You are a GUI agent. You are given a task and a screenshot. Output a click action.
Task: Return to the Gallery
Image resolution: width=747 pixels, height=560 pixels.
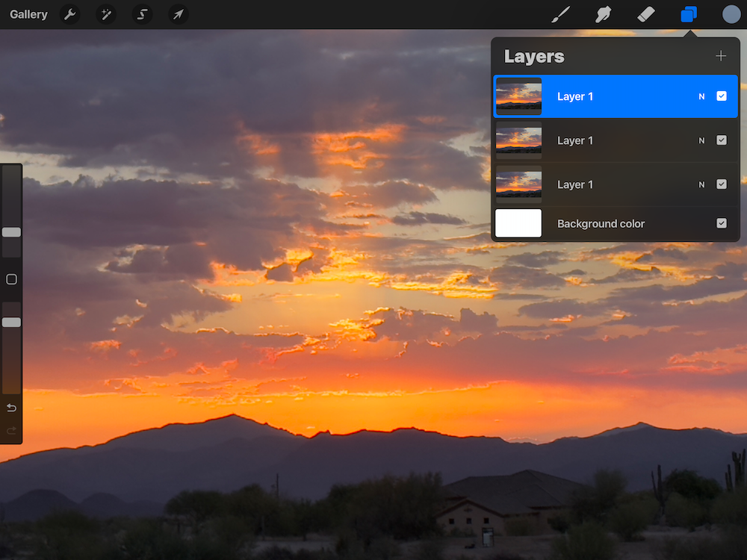pyautogui.click(x=28, y=14)
